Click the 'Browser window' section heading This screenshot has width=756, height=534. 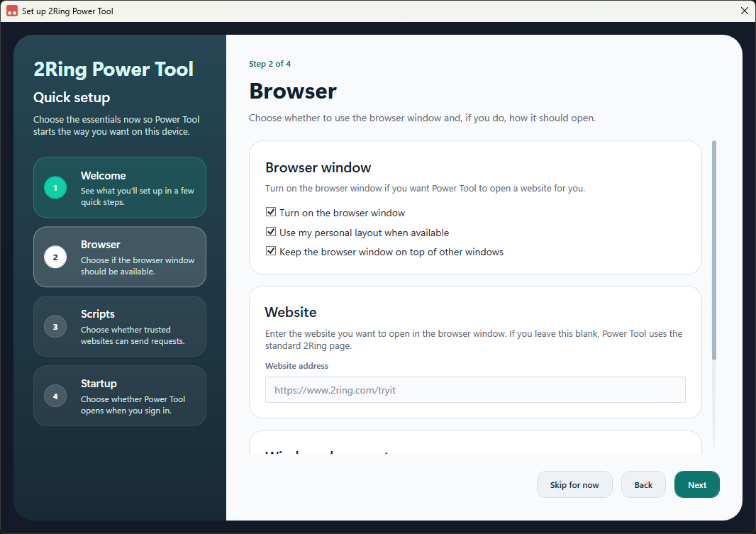[x=318, y=168]
